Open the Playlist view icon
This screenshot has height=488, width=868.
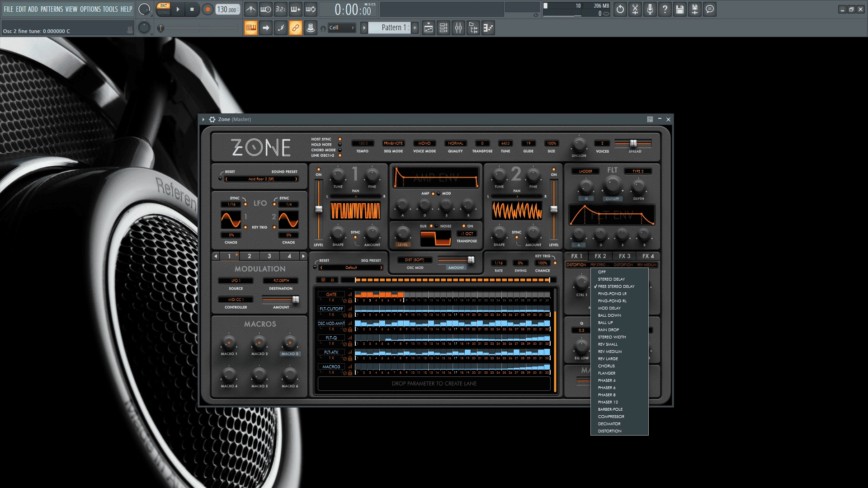[429, 28]
